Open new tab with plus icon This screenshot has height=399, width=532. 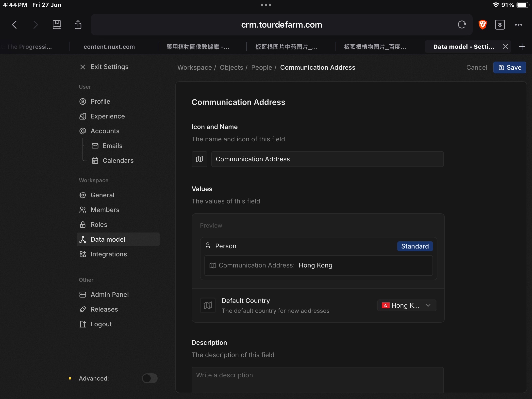click(522, 47)
